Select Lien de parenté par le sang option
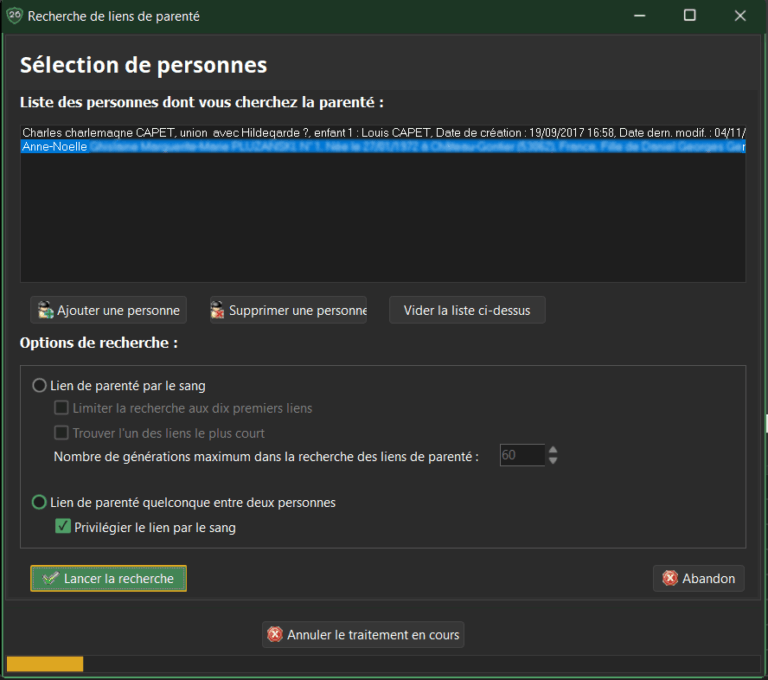The image size is (768, 680). (40, 385)
